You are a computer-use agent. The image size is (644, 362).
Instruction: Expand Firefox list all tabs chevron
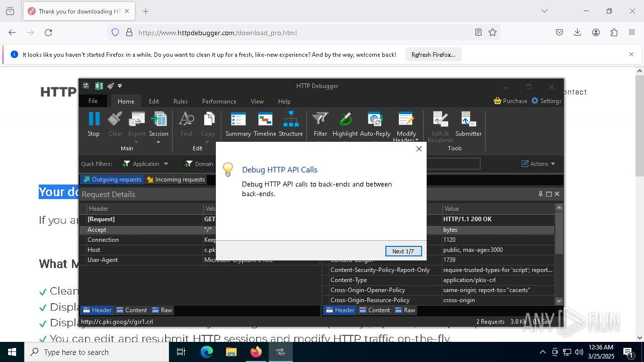pyautogui.click(x=544, y=11)
